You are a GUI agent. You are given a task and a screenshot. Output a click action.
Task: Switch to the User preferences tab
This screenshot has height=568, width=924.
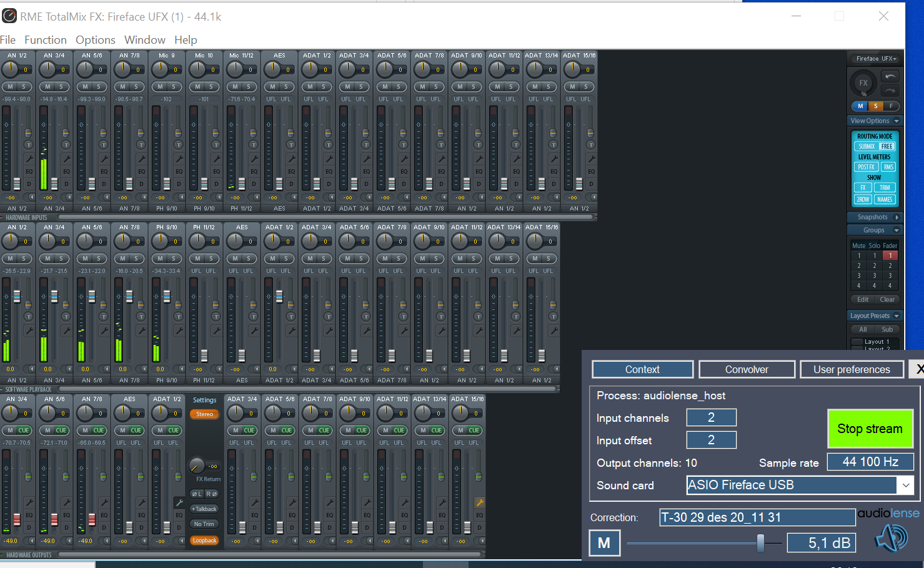pyautogui.click(x=852, y=369)
